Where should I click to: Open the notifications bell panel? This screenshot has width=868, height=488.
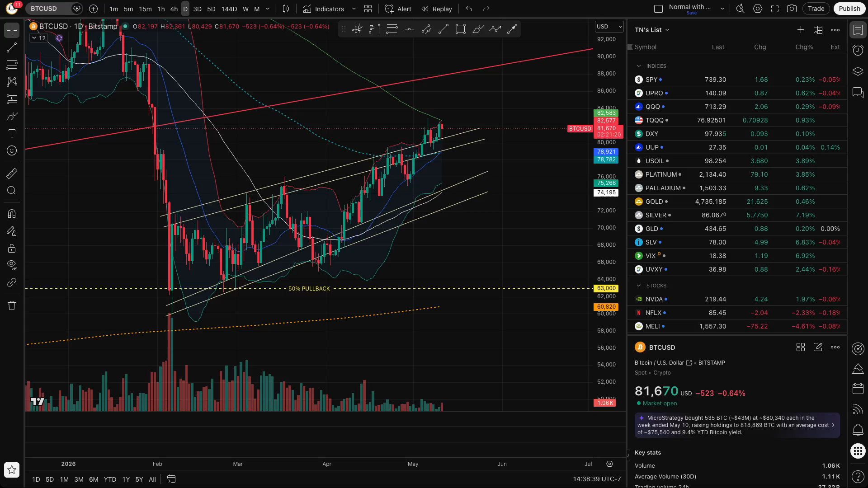pyautogui.click(x=858, y=430)
